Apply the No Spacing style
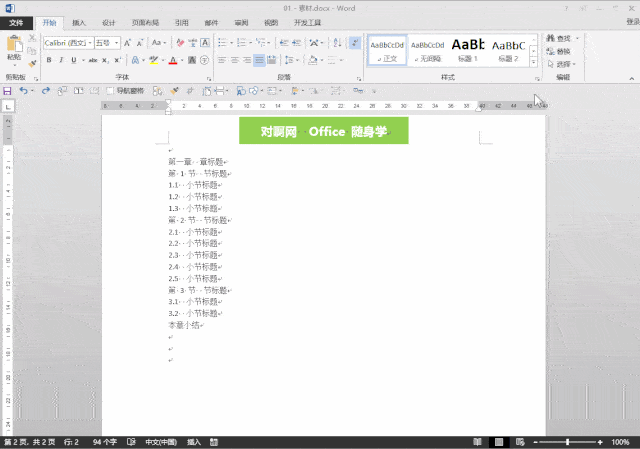The image size is (640, 449). click(427, 50)
